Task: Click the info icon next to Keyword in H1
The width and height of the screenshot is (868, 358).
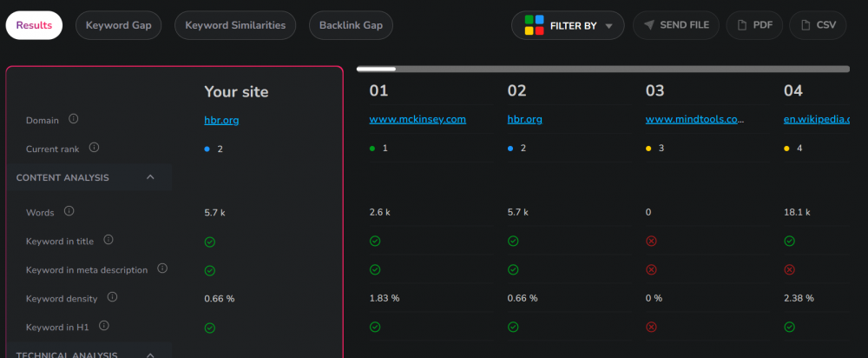Action: [x=103, y=326]
